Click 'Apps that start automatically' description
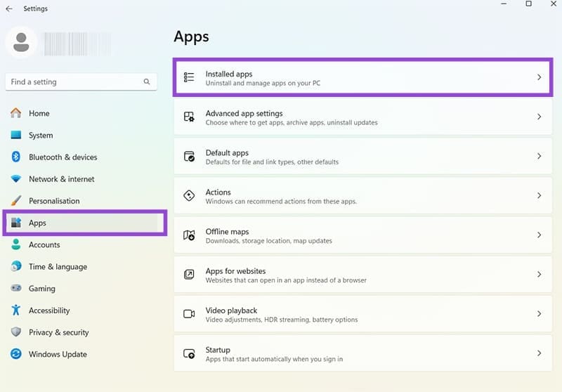562x392 pixels. click(x=274, y=359)
